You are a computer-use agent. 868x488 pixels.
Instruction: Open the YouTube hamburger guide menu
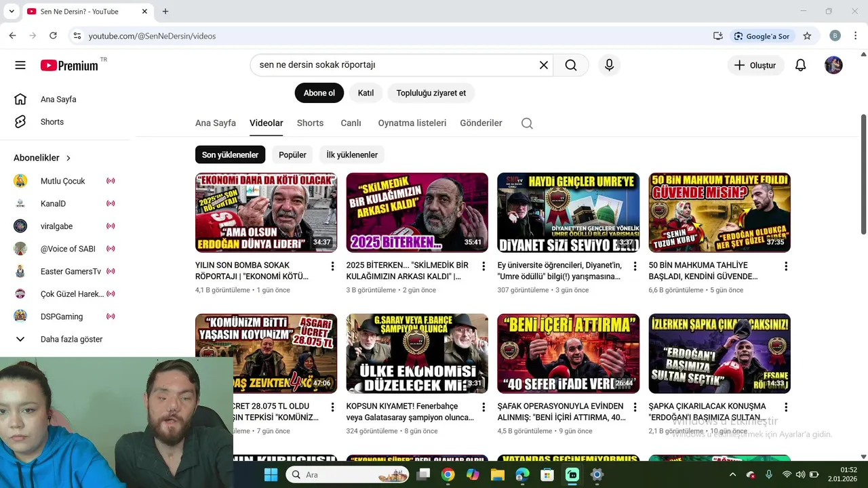click(20, 65)
